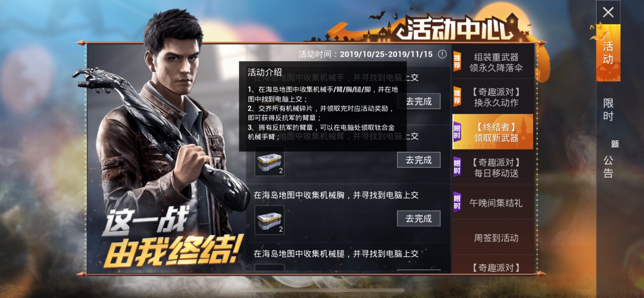Click the 限时 badge on 终结者 entry
Screen dimensions: 644x298
pos(457,133)
